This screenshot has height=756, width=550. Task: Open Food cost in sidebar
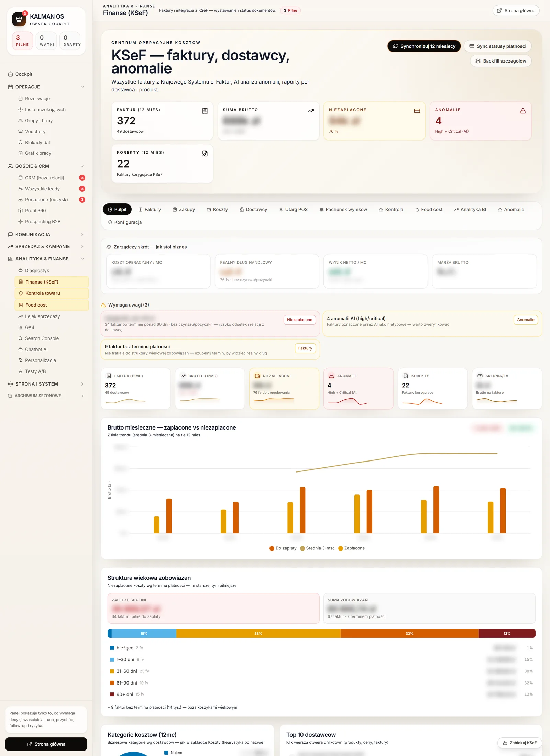click(52, 305)
